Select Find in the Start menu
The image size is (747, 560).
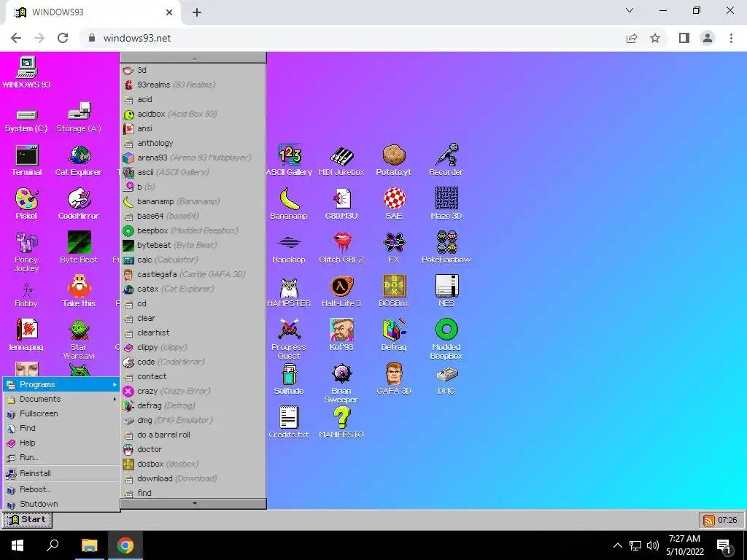(x=61, y=428)
